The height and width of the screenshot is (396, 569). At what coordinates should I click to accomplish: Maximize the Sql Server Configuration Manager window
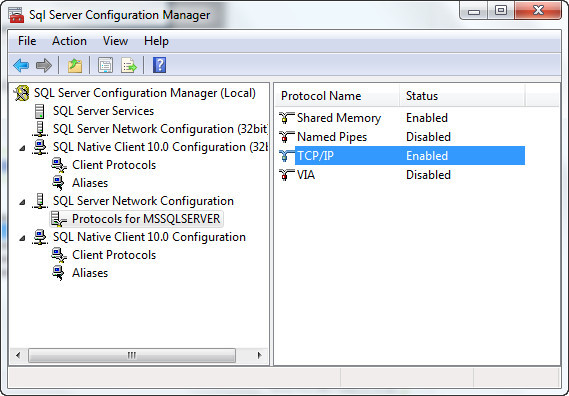pyautogui.click(x=501, y=11)
